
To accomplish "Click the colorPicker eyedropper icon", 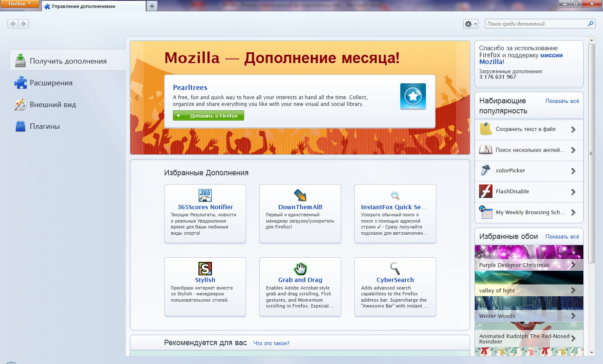I will click(x=486, y=170).
